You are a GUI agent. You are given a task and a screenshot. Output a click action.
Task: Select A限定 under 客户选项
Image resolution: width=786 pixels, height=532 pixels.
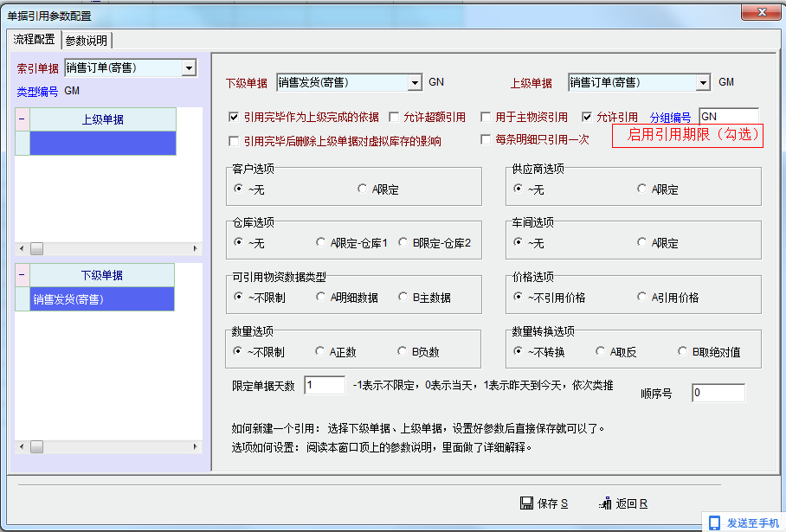coord(363,189)
